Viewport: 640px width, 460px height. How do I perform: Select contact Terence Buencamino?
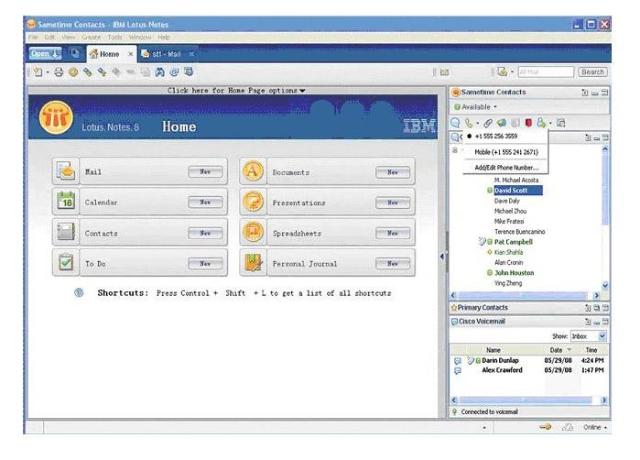coord(520,231)
